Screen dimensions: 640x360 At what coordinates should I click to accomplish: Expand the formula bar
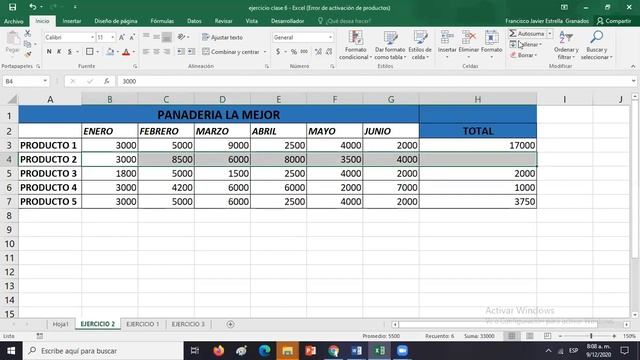(x=633, y=81)
